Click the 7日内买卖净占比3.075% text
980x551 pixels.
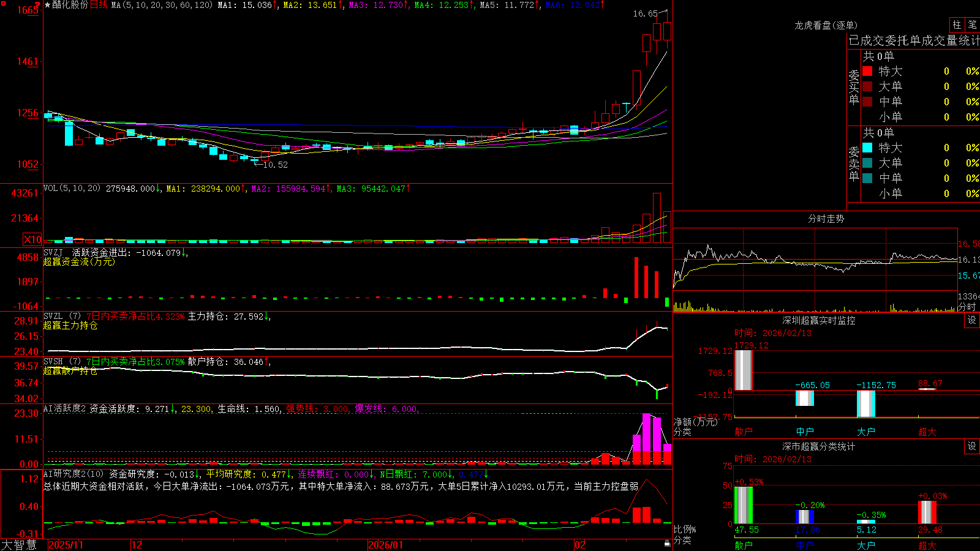[135, 362]
